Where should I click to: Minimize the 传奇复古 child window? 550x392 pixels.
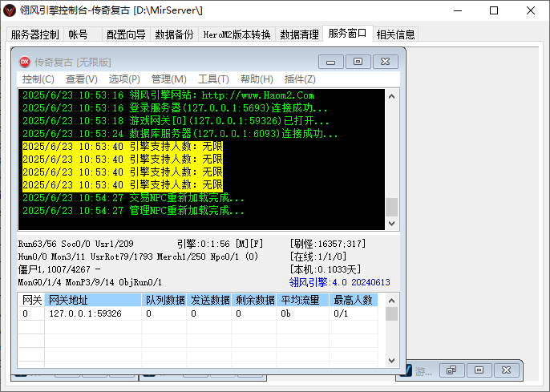click(330, 62)
